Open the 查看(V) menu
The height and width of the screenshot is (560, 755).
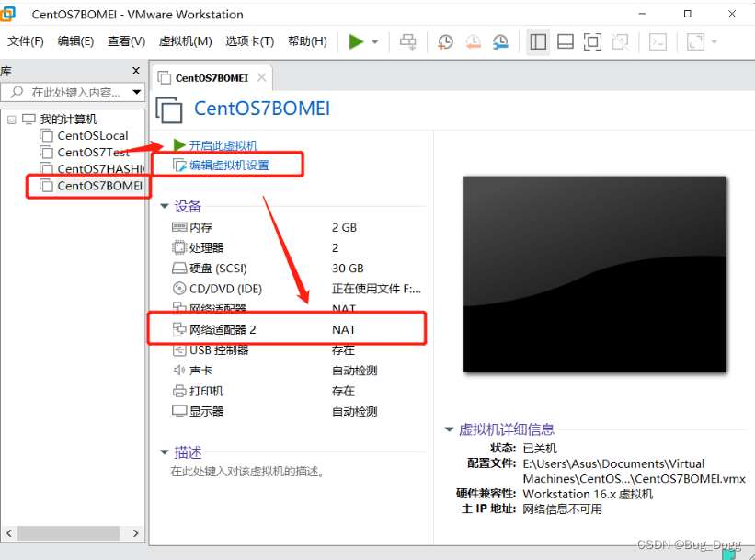click(126, 41)
